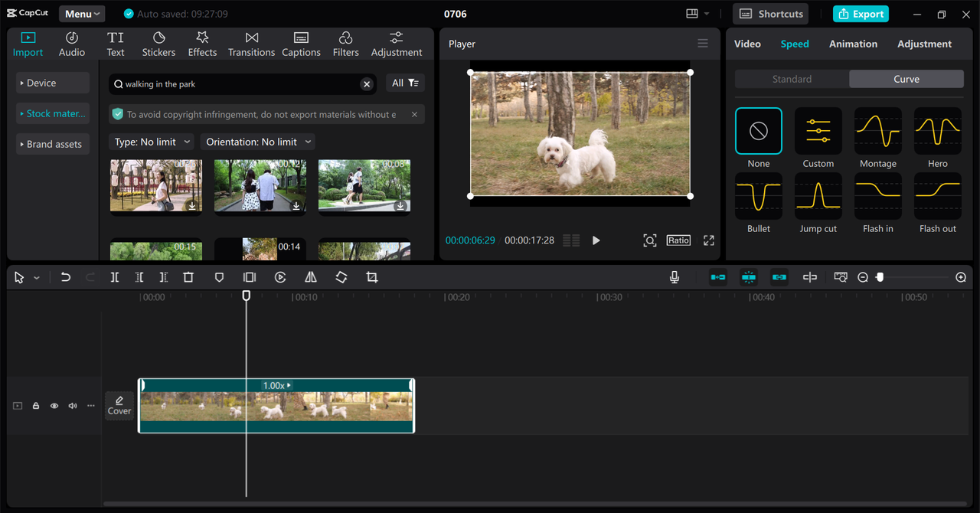This screenshot has height=513, width=980.
Task: Toggle linkage in timeline toolbar
Action: (x=779, y=277)
